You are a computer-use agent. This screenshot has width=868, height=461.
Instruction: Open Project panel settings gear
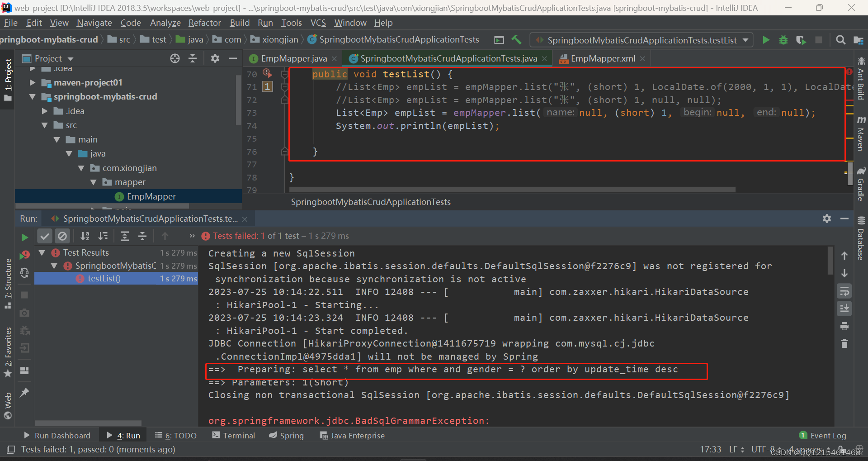click(x=215, y=58)
